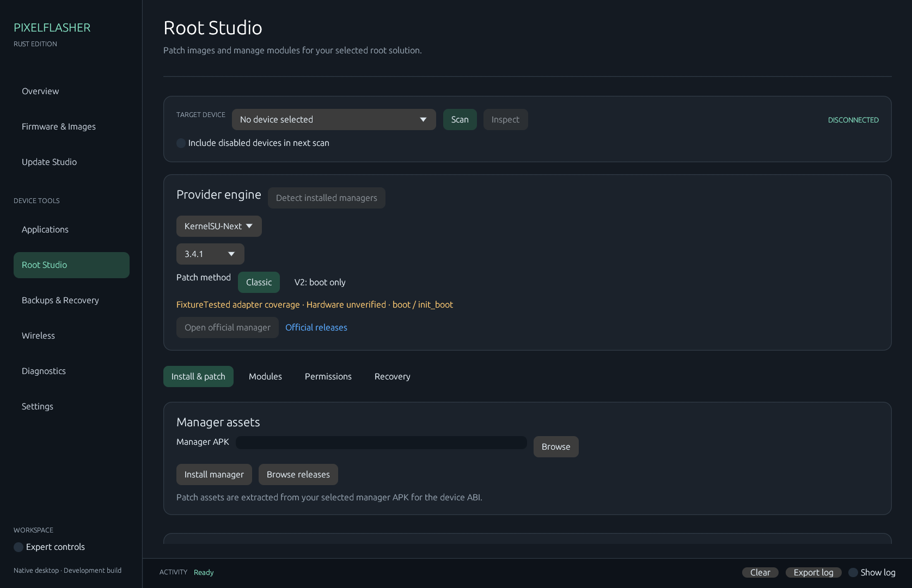Switch to the Recovery tab
Image resolution: width=912 pixels, height=588 pixels.
[392, 377]
